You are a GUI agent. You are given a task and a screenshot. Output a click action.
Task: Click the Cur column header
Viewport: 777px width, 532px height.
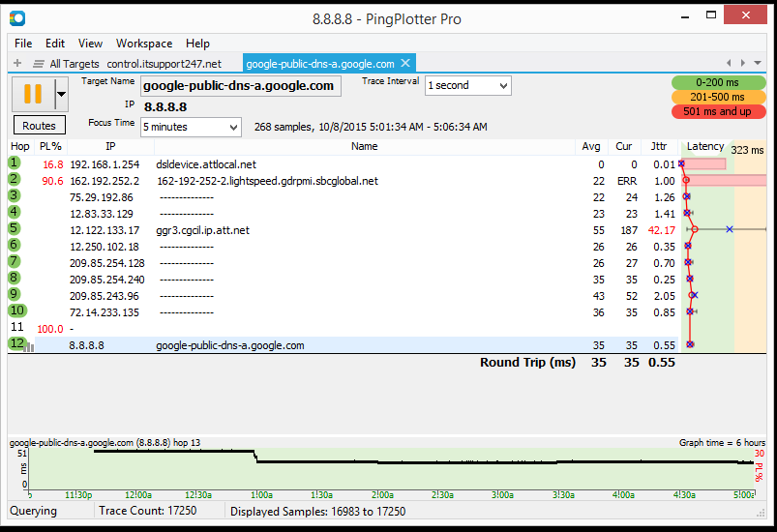point(624,147)
